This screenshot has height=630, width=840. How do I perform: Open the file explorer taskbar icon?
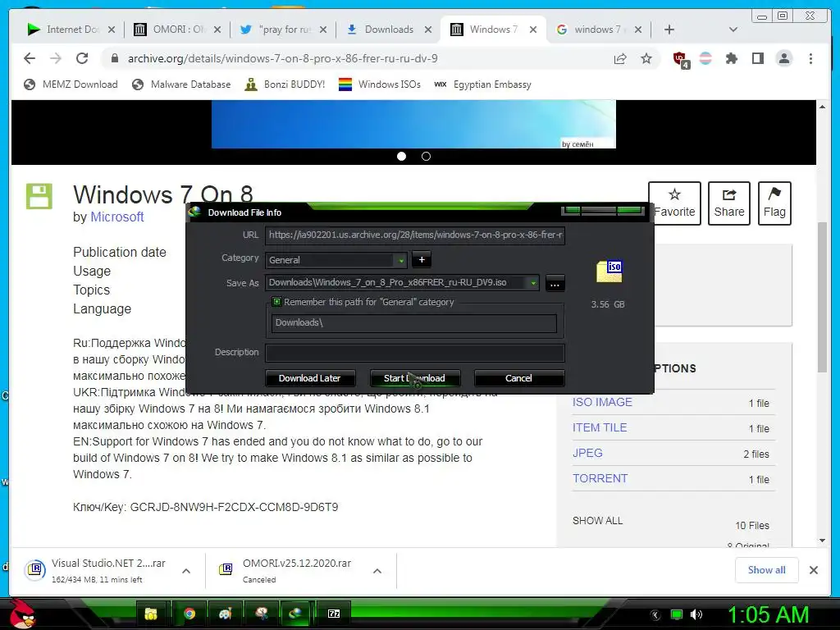click(152, 614)
